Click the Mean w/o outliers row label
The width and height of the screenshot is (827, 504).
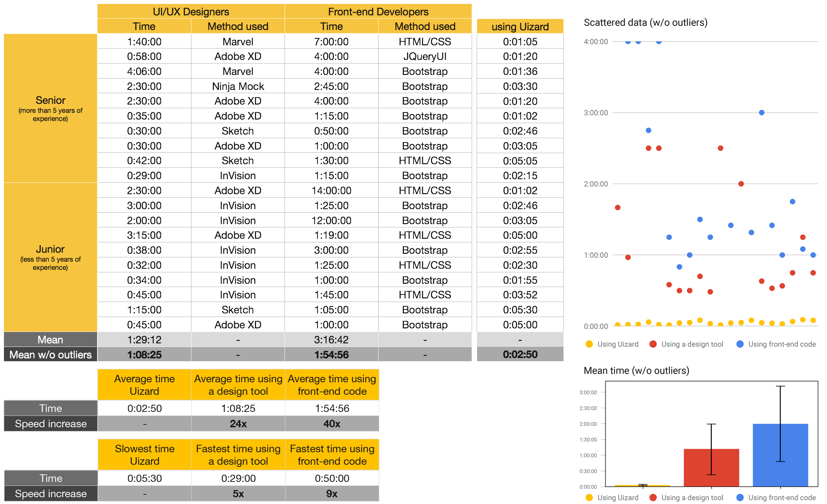click(50, 354)
